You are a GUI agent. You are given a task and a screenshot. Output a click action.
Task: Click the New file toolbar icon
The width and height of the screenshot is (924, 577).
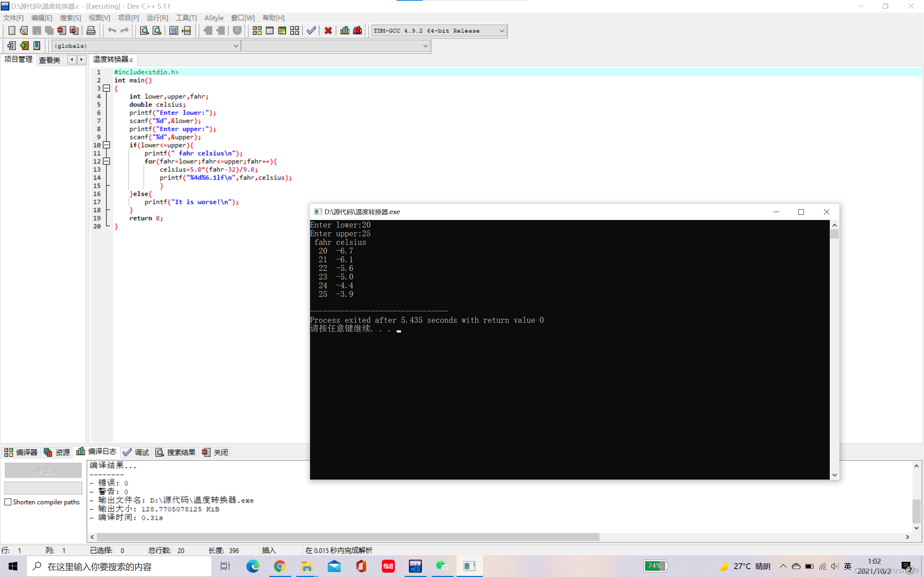coord(12,31)
